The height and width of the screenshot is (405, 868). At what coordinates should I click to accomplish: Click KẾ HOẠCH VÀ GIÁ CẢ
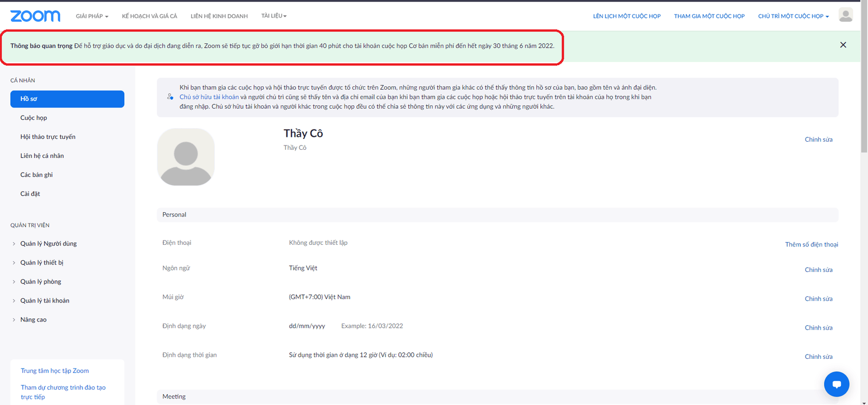(150, 16)
